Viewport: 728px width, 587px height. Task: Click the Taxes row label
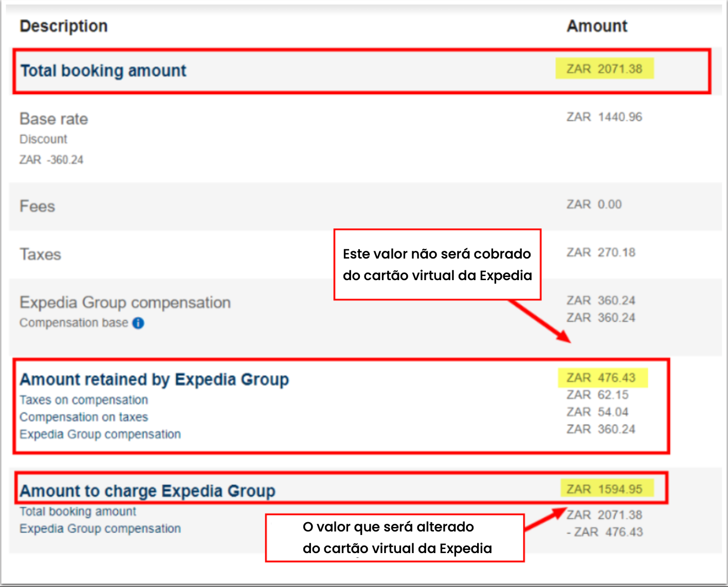(x=40, y=254)
